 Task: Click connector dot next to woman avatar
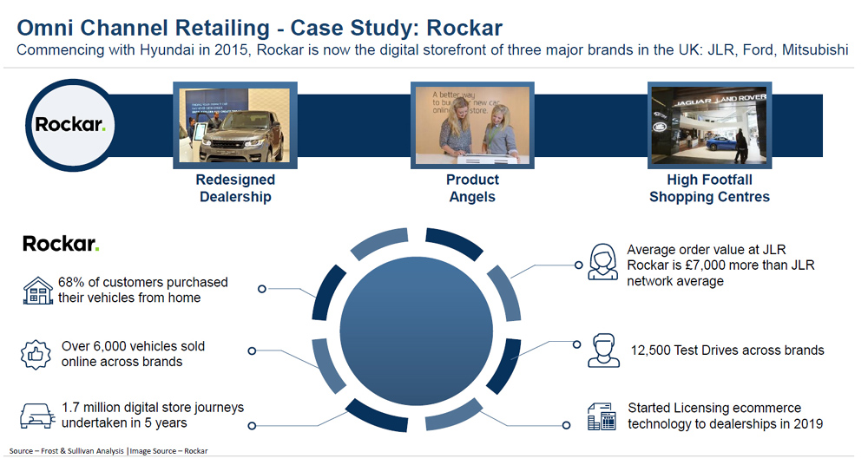click(578, 265)
